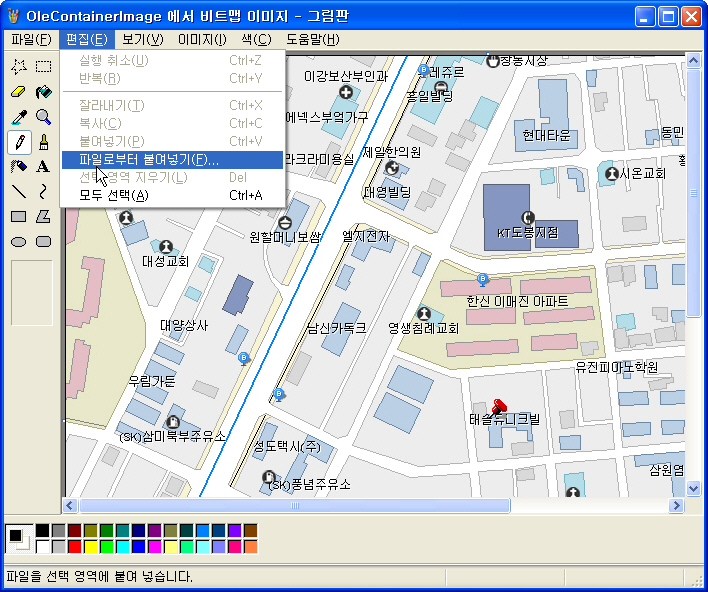Screen dimensions: 708x592
Task: Pick the Fill With Color bucket tool
Action: [43, 92]
